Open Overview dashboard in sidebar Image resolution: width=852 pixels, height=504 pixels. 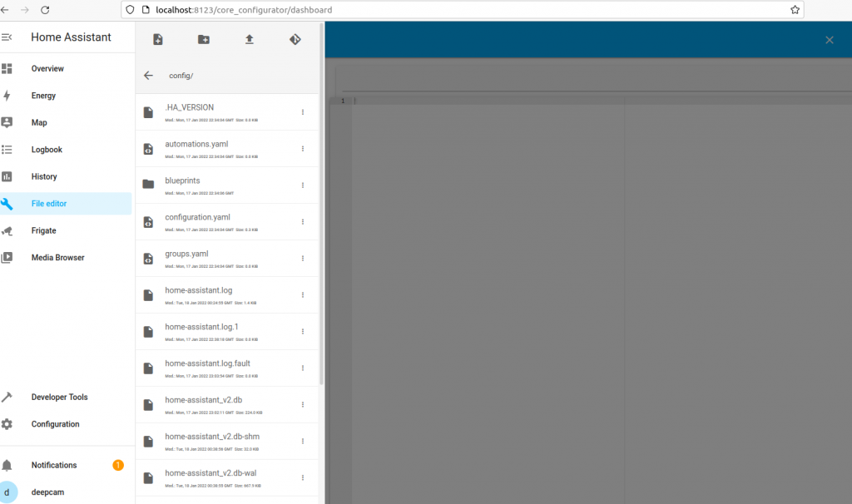(x=66, y=68)
